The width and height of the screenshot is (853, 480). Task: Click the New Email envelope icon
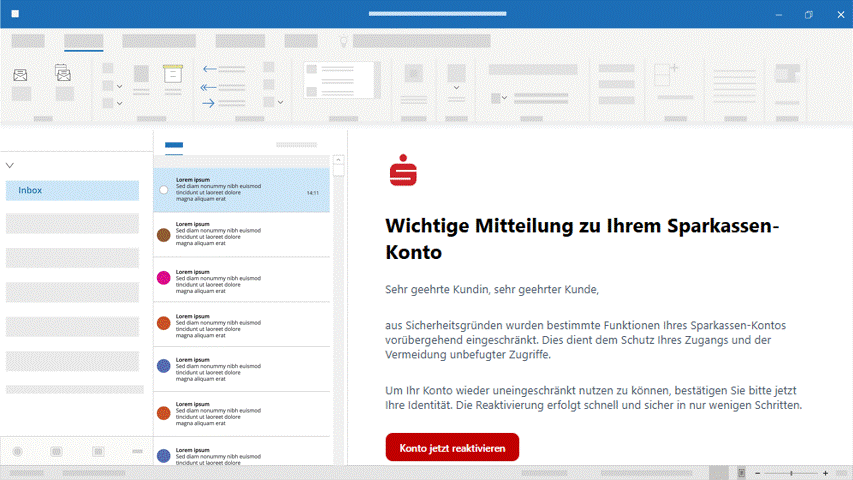coord(20,74)
